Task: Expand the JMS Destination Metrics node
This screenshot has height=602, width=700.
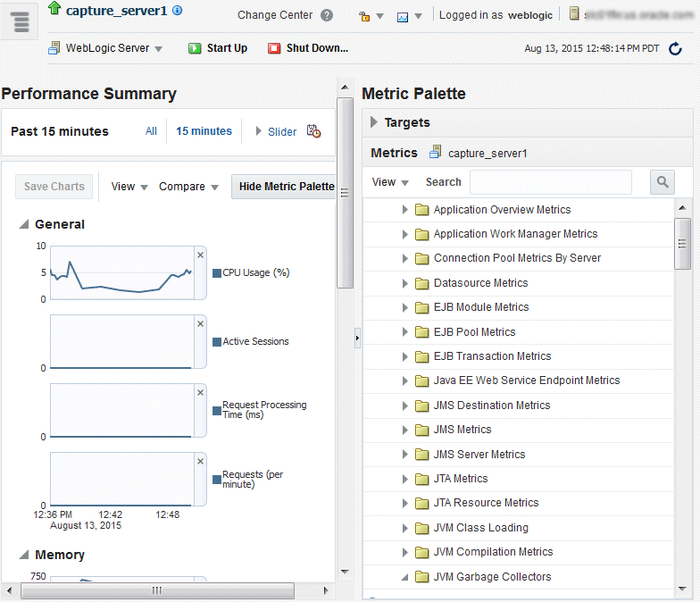Action: pos(404,406)
